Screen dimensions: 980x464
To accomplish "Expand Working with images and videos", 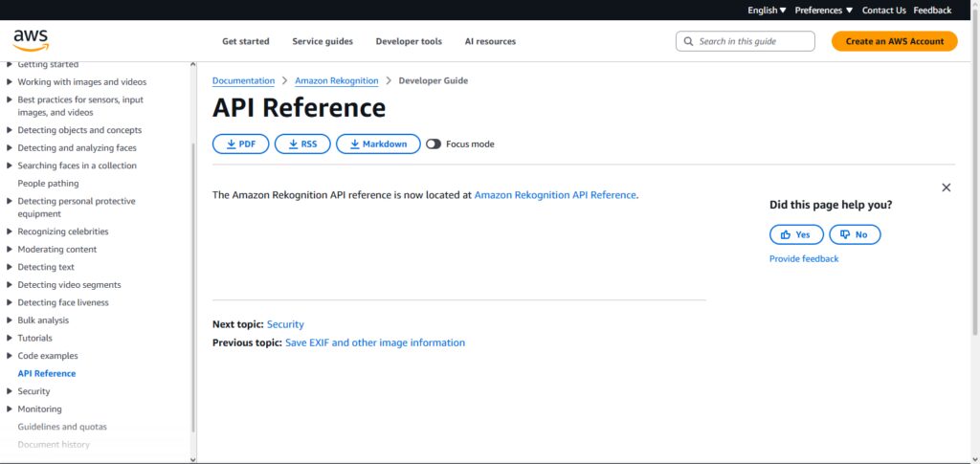I will (10, 82).
